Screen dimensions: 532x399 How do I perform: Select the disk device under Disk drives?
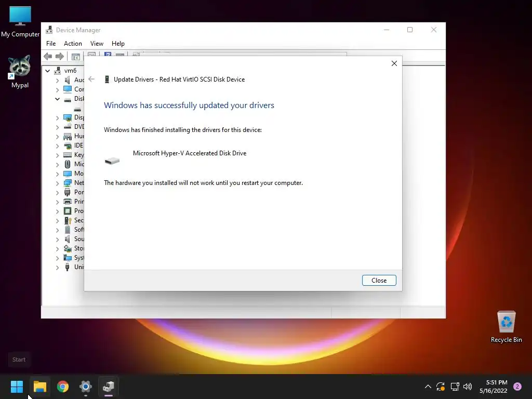(78, 109)
